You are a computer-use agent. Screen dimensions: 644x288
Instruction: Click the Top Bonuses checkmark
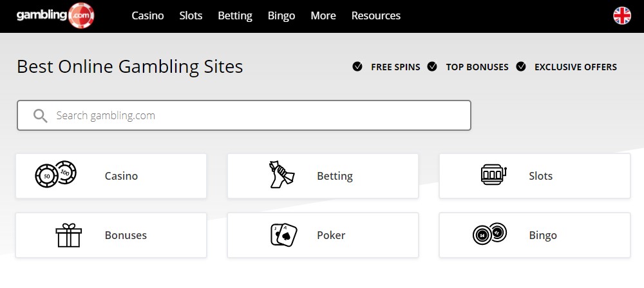point(432,66)
